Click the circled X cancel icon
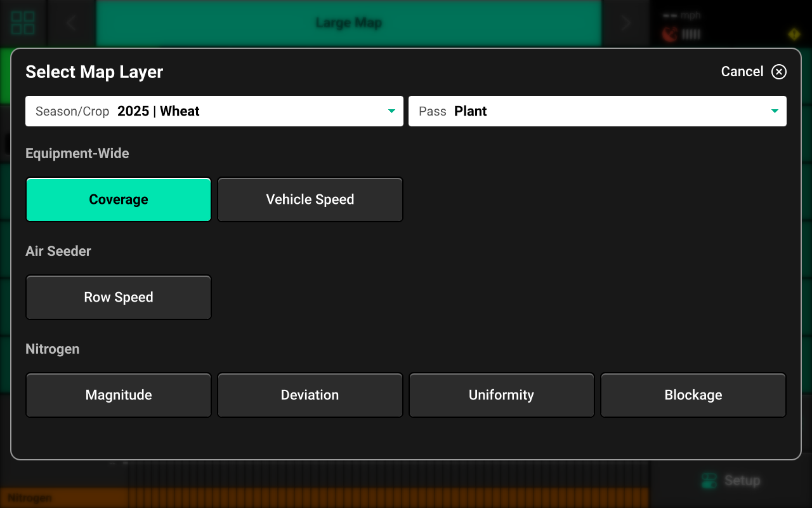 tap(778, 72)
